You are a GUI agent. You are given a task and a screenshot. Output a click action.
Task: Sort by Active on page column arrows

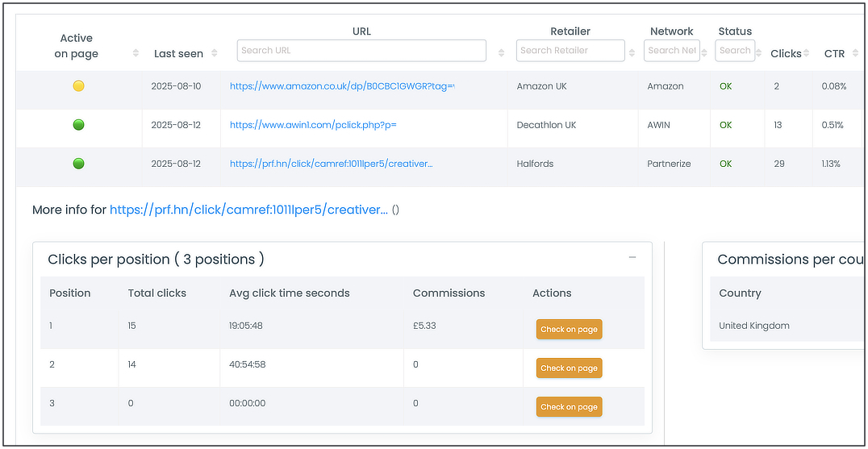[x=136, y=53]
